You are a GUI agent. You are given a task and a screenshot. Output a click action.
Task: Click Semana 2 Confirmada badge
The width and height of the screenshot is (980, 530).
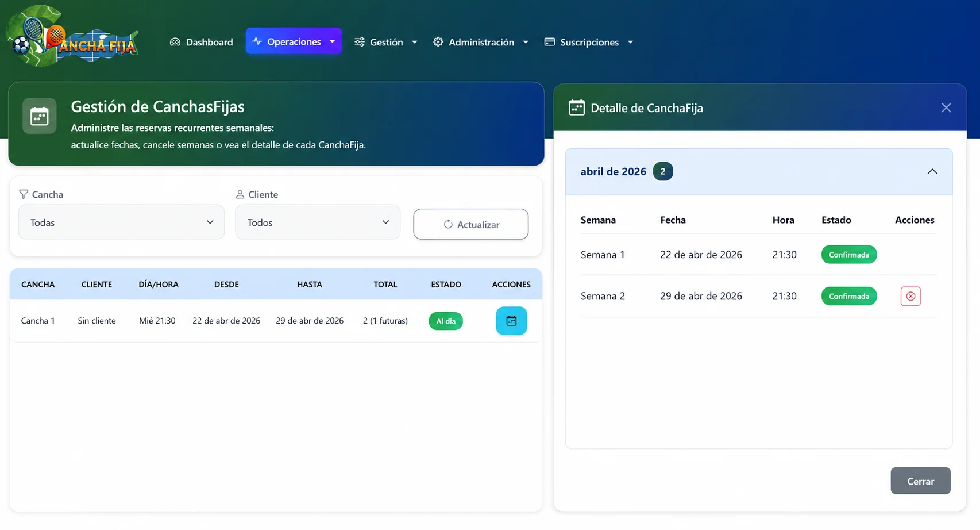click(849, 296)
